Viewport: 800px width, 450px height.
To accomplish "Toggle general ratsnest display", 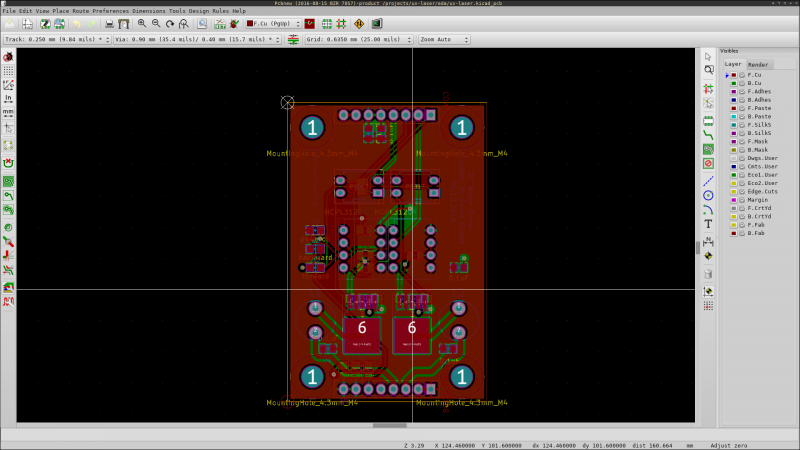I will pos(8,146).
